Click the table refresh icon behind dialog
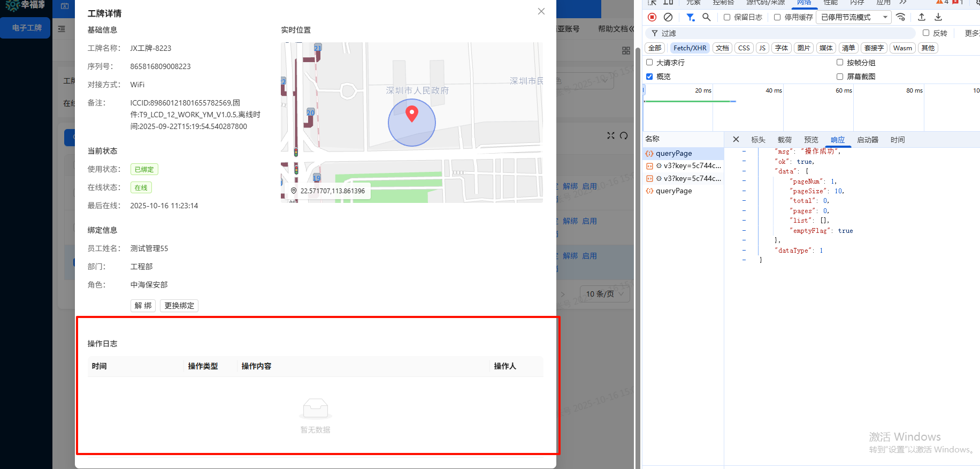This screenshot has width=980, height=469. point(624,135)
